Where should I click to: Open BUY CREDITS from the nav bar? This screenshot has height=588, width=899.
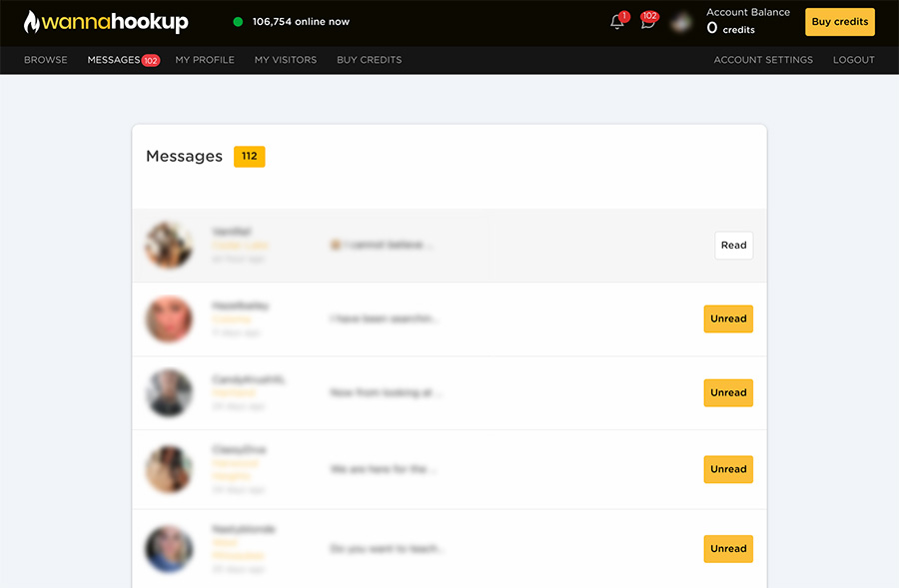tap(368, 60)
